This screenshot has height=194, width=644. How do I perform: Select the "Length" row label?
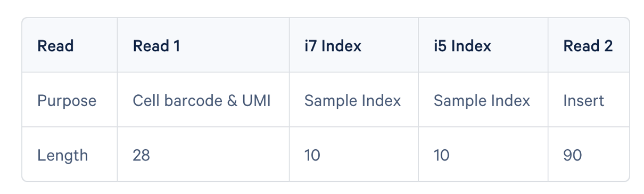(x=63, y=156)
